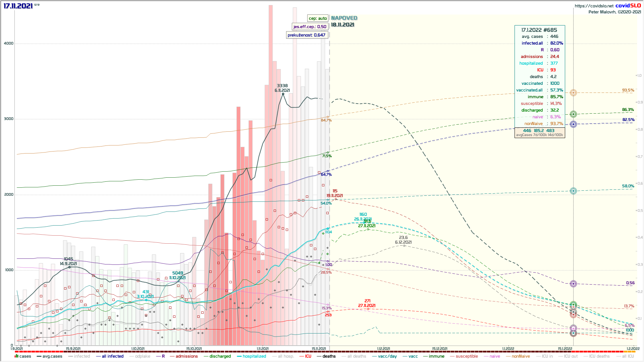The width and height of the screenshot is (644, 362).
Task: Open the jes.eff.cep. 0,50 setting box
Action: pyautogui.click(x=310, y=27)
